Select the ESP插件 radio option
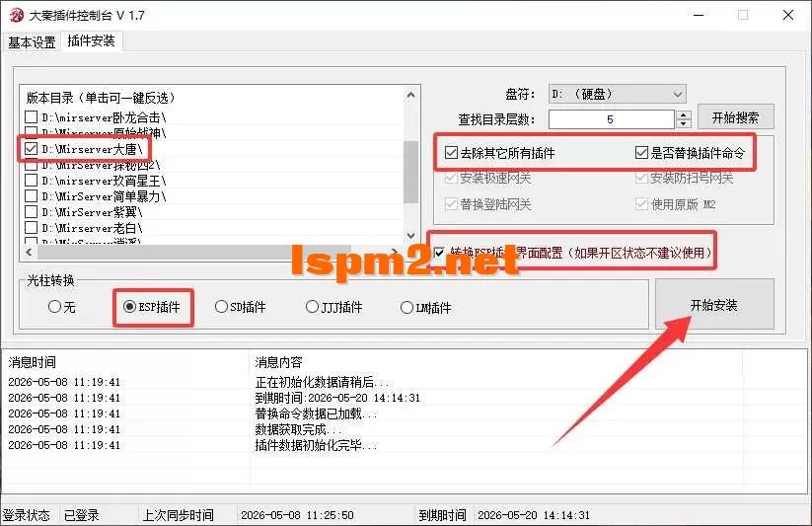 129,307
